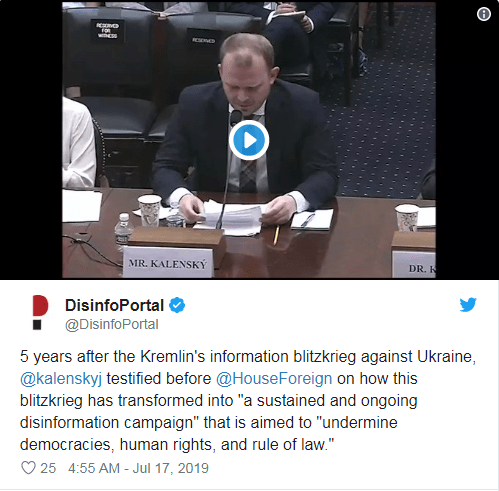Open the DisinfoPortal profile avatar
This screenshot has height=491, width=499.
(40, 312)
